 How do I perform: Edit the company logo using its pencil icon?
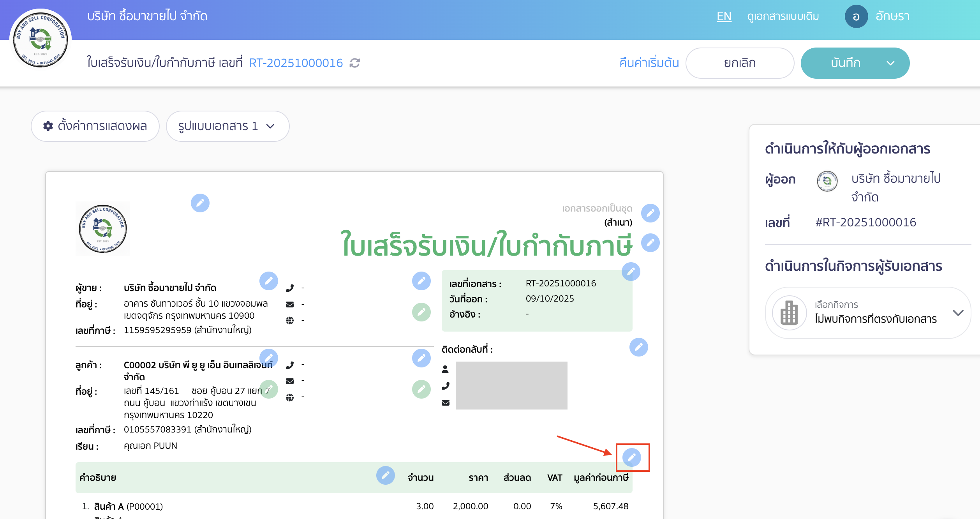[x=200, y=203]
